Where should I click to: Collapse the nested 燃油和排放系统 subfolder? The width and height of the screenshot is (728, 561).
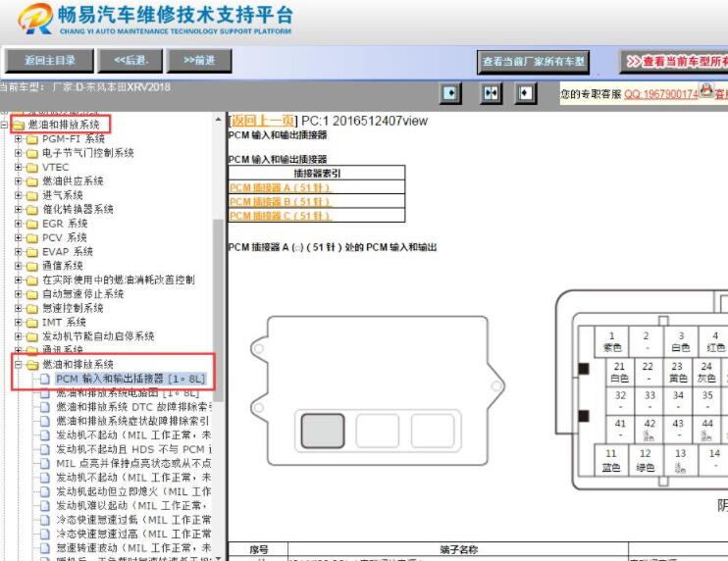pyautogui.click(x=18, y=365)
